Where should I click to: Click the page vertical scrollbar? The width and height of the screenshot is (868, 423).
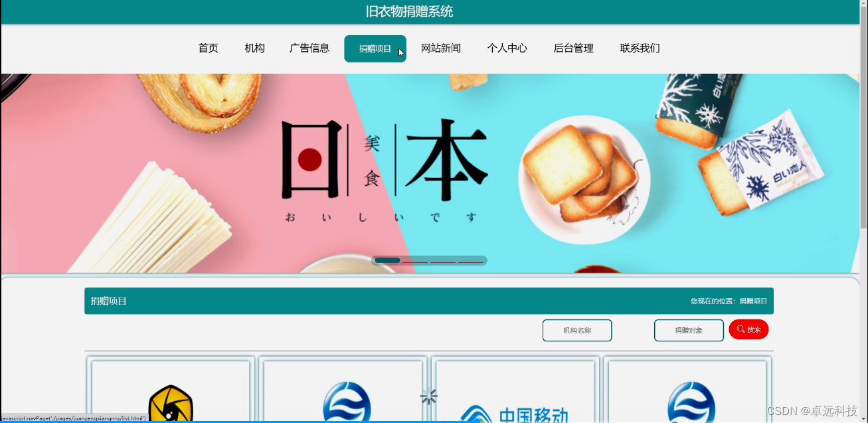863,211
